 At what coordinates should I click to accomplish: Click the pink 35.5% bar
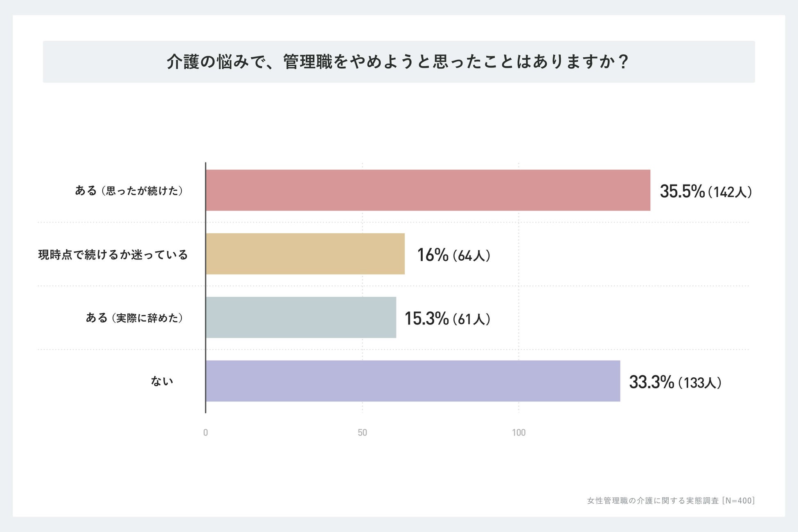(x=428, y=190)
